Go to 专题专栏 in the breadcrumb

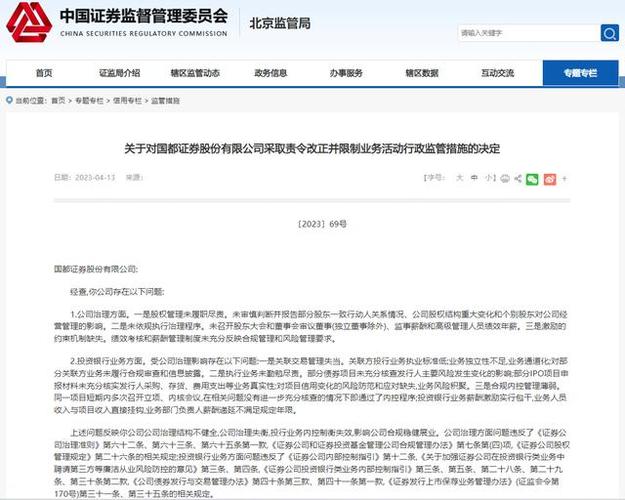click(89, 100)
